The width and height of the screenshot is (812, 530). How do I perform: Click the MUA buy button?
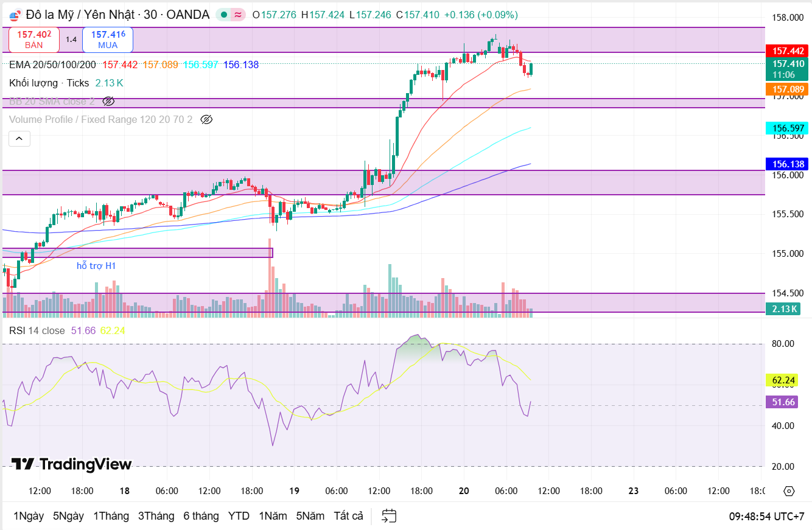tap(107, 39)
